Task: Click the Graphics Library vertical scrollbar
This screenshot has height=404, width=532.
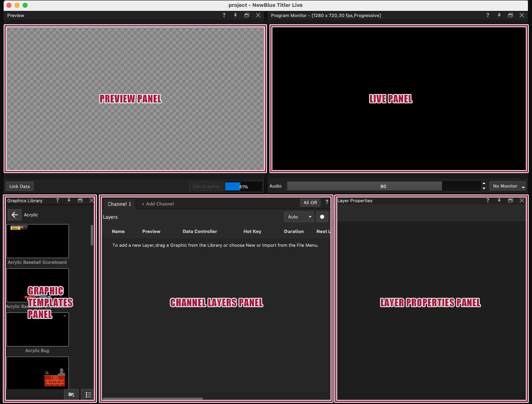Action: [92, 235]
